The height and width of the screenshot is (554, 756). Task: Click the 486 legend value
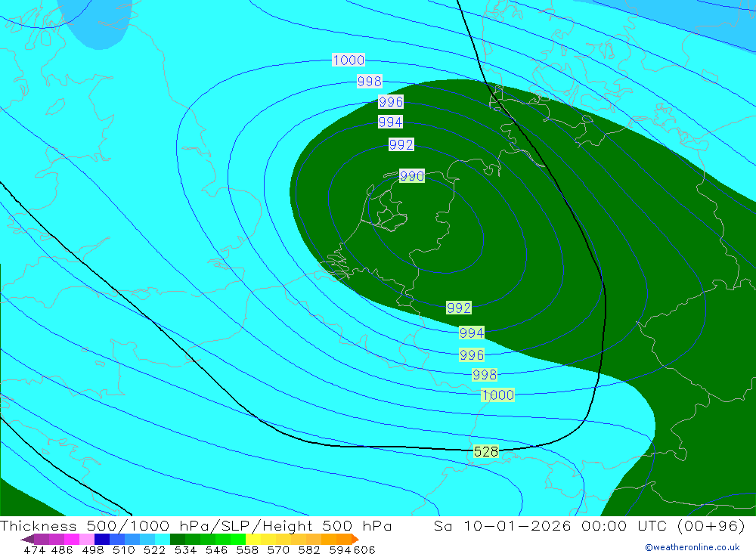point(62,549)
